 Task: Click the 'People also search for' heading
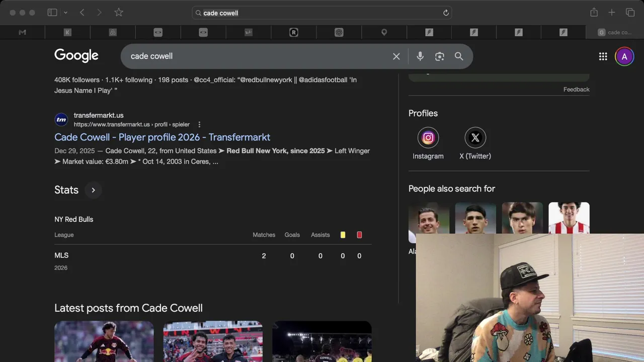point(452,189)
